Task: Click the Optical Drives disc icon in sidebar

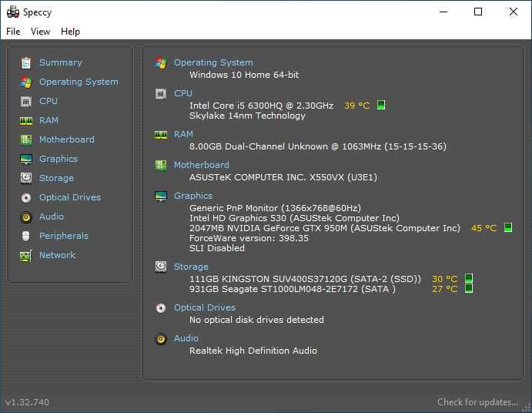Action: tap(26, 197)
